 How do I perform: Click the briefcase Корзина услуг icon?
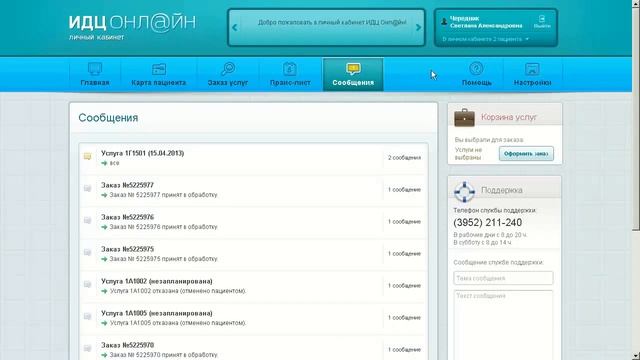click(464, 118)
